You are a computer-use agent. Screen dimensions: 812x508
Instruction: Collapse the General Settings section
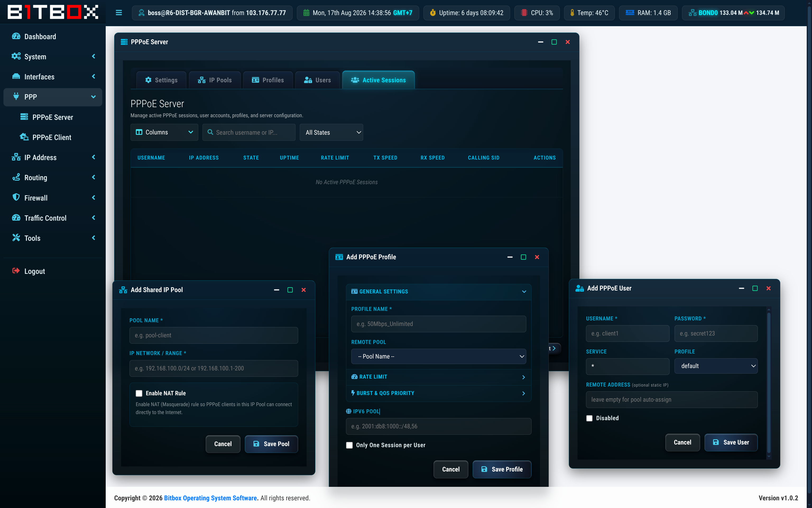(439, 292)
